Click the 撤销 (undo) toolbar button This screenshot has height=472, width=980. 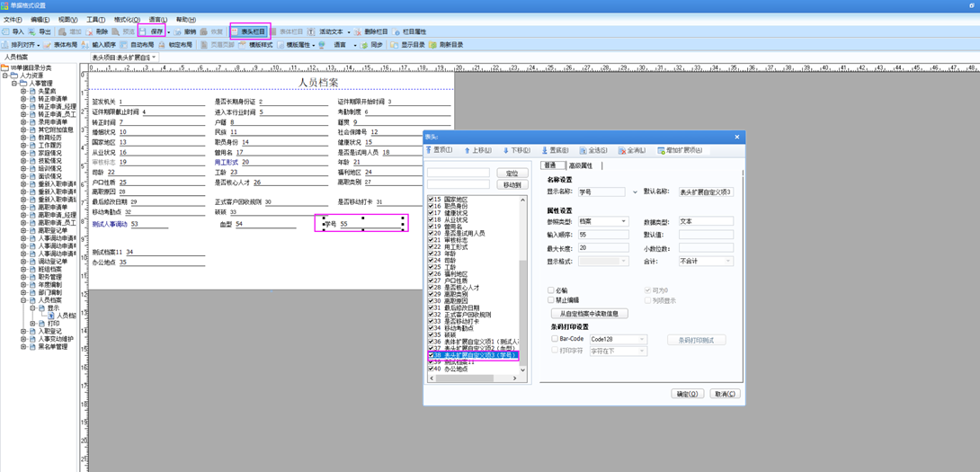(185, 31)
